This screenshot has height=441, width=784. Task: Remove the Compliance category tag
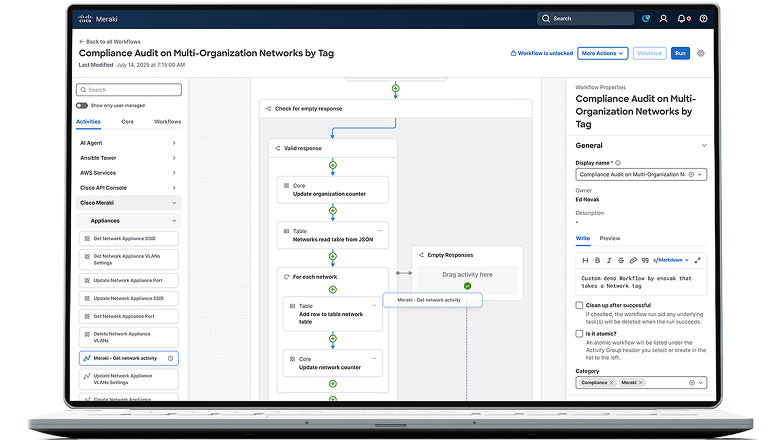point(612,382)
